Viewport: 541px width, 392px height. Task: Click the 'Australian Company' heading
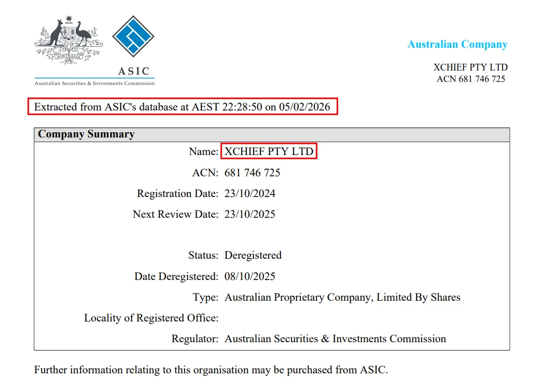(457, 45)
